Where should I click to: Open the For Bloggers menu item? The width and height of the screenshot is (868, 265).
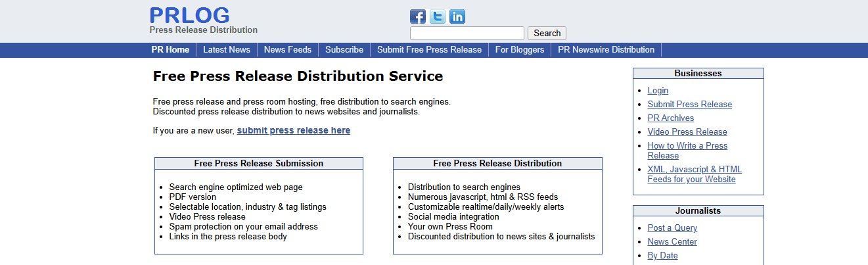click(519, 50)
